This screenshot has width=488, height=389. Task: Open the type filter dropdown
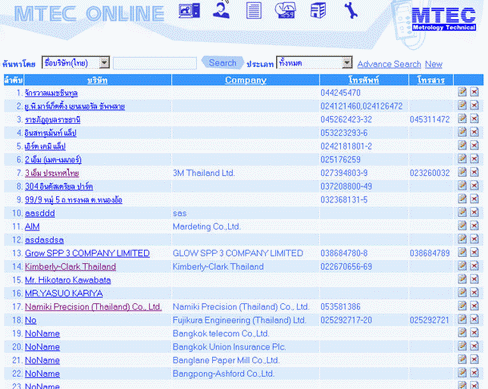pyautogui.click(x=314, y=62)
